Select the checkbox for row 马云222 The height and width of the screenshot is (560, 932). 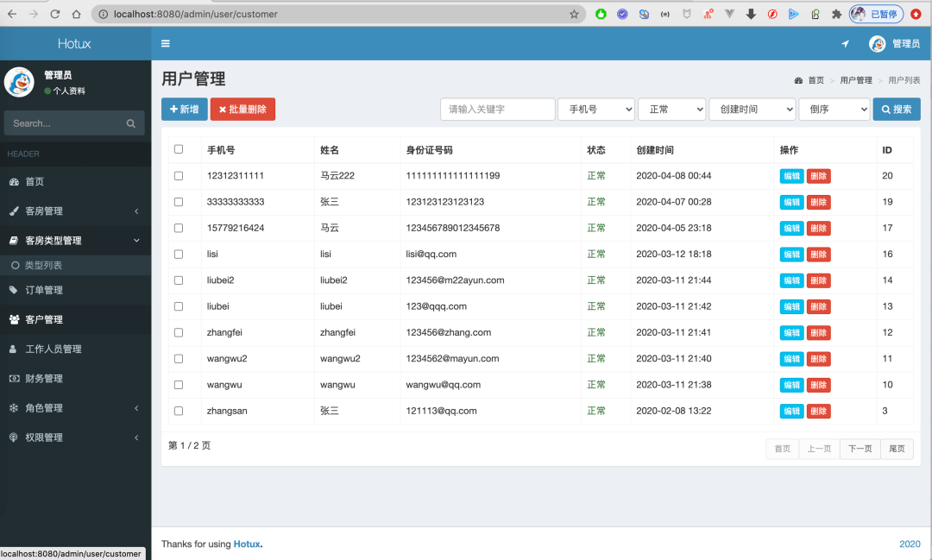[x=179, y=176]
